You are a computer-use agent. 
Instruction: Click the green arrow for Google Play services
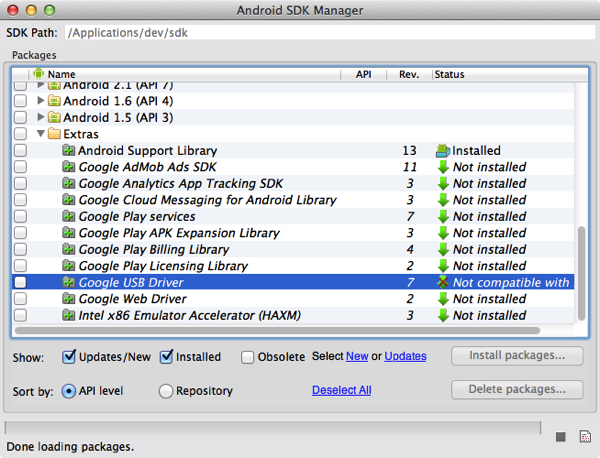point(443,216)
